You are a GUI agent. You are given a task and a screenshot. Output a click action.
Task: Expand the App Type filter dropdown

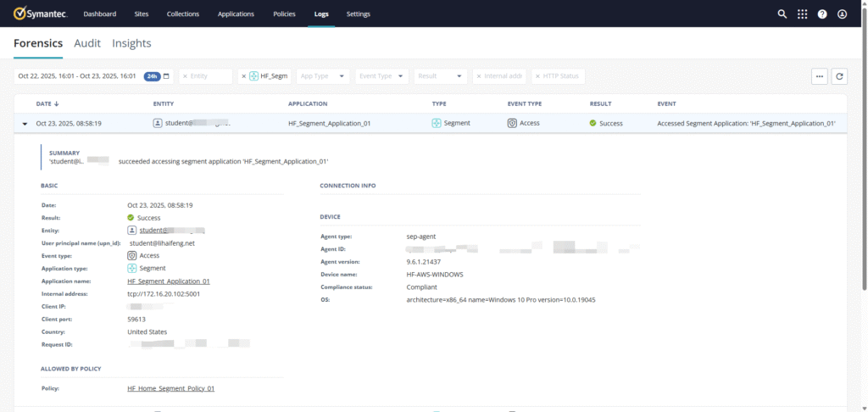[x=322, y=76]
